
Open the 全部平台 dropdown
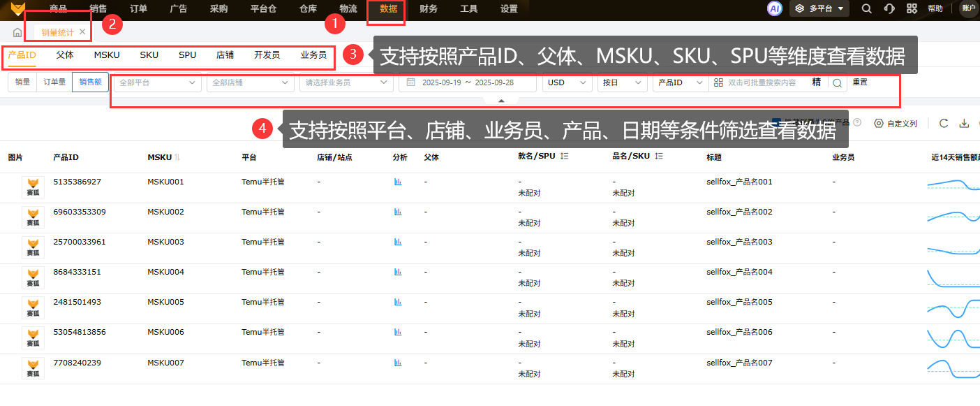[158, 82]
